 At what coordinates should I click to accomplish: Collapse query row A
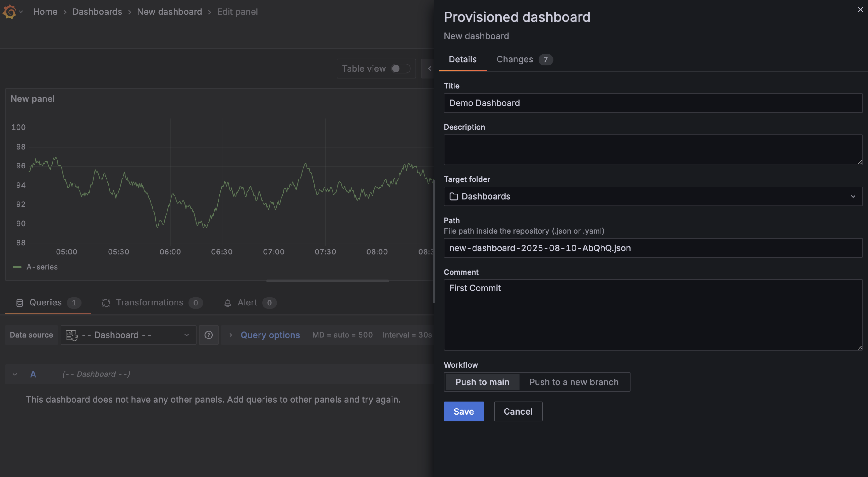point(15,374)
